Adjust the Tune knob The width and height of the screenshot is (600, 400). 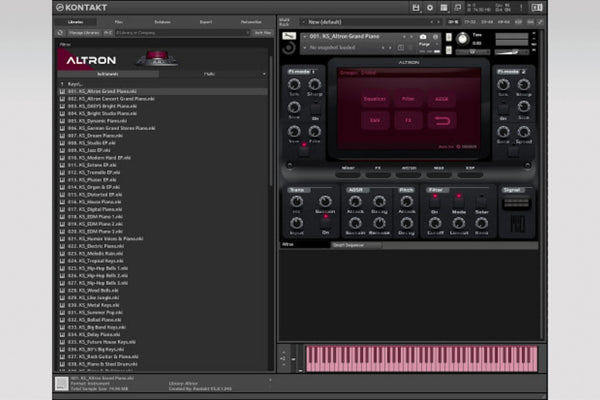coord(463,39)
